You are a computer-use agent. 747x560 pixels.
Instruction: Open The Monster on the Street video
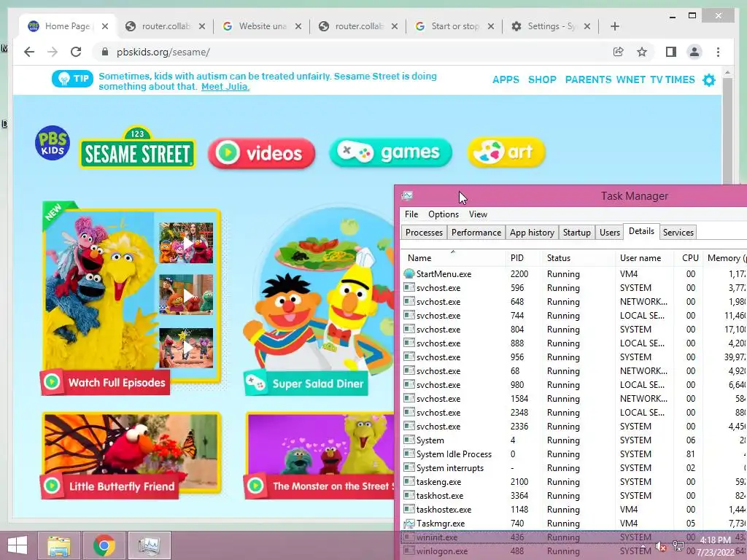(320, 455)
